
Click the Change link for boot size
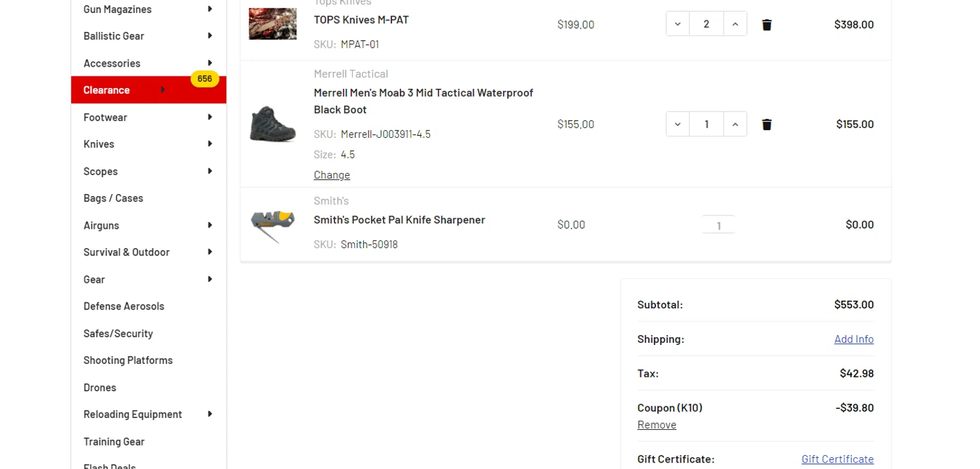click(x=332, y=175)
